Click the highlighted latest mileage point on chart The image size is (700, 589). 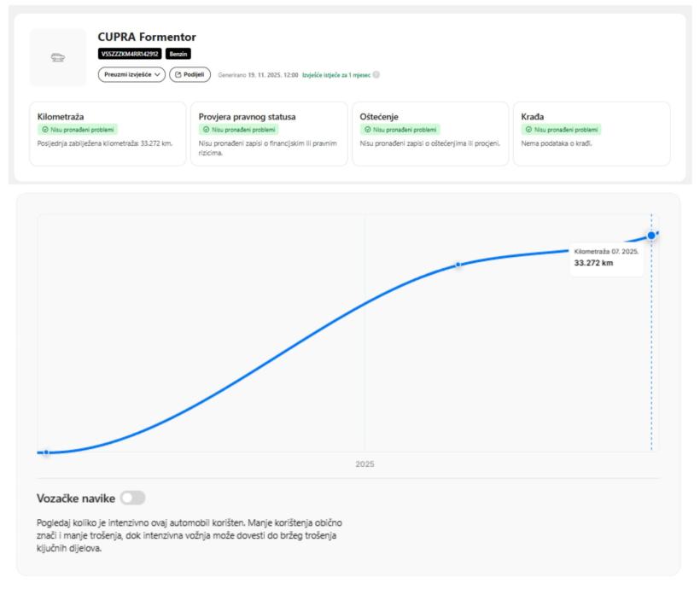651,235
